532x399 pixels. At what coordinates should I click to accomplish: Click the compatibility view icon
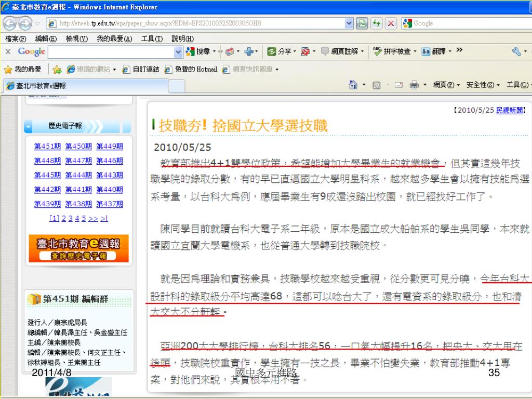click(x=362, y=23)
